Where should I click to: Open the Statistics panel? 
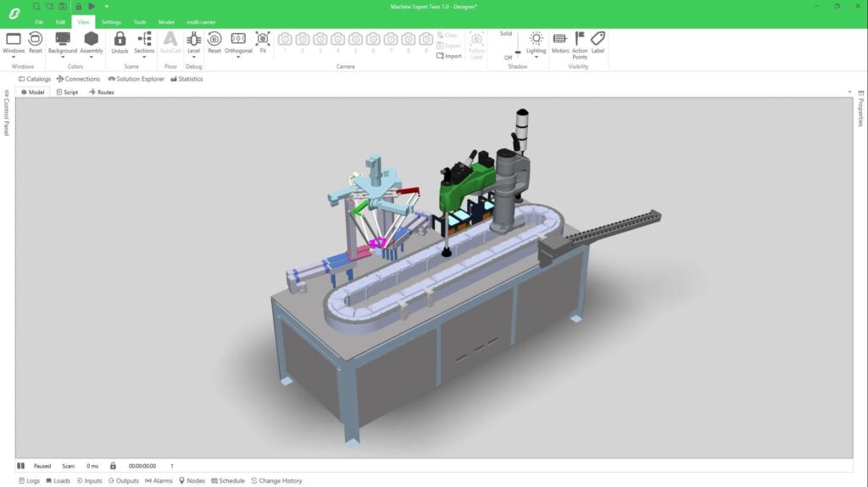[186, 79]
